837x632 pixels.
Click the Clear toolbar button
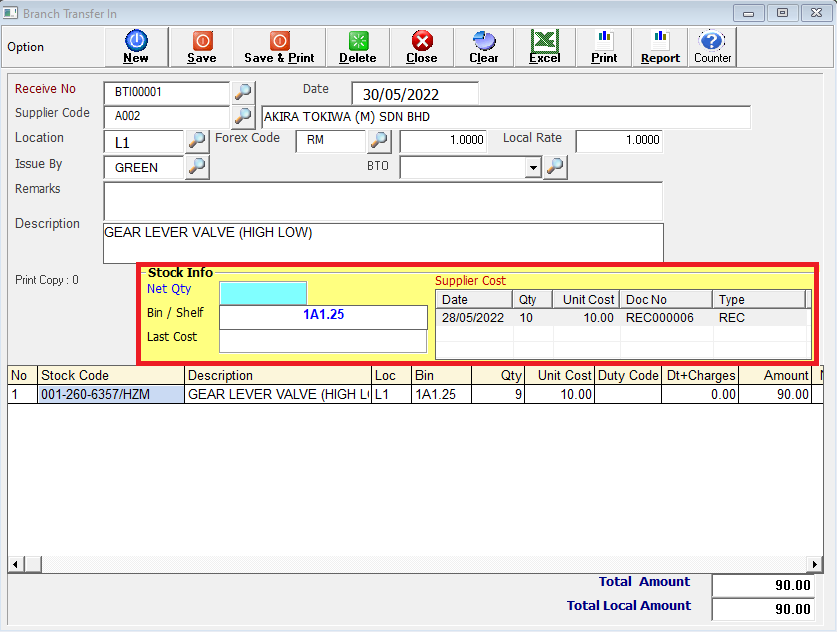pyautogui.click(x=484, y=47)
